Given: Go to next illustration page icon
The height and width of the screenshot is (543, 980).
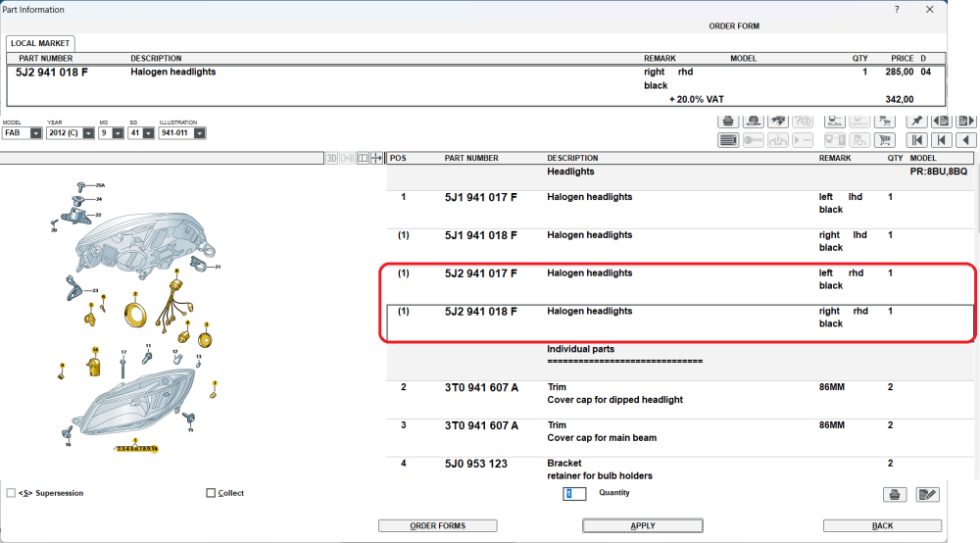Looking at the screenshot, I should click(966, 122).
